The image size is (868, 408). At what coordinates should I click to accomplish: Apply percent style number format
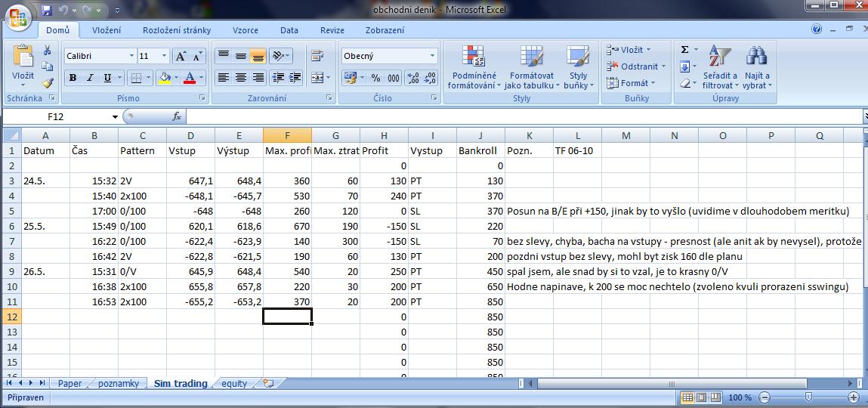pyautogui.click(x=375, y=78)
